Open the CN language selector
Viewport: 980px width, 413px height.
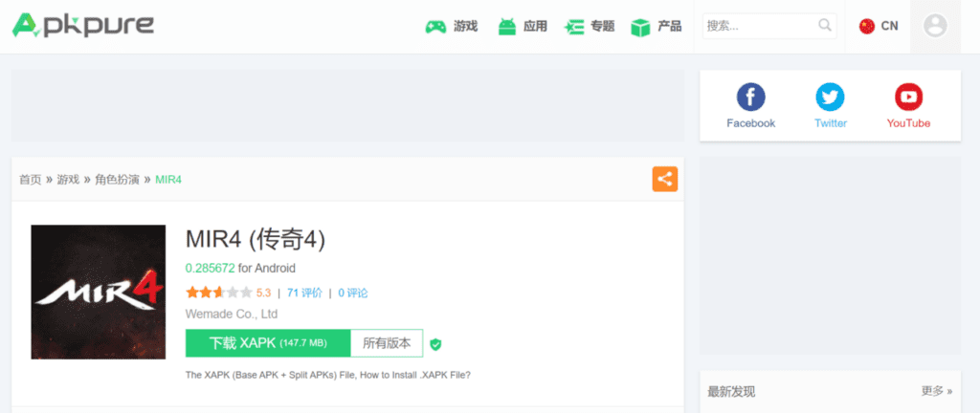point(879,26)
